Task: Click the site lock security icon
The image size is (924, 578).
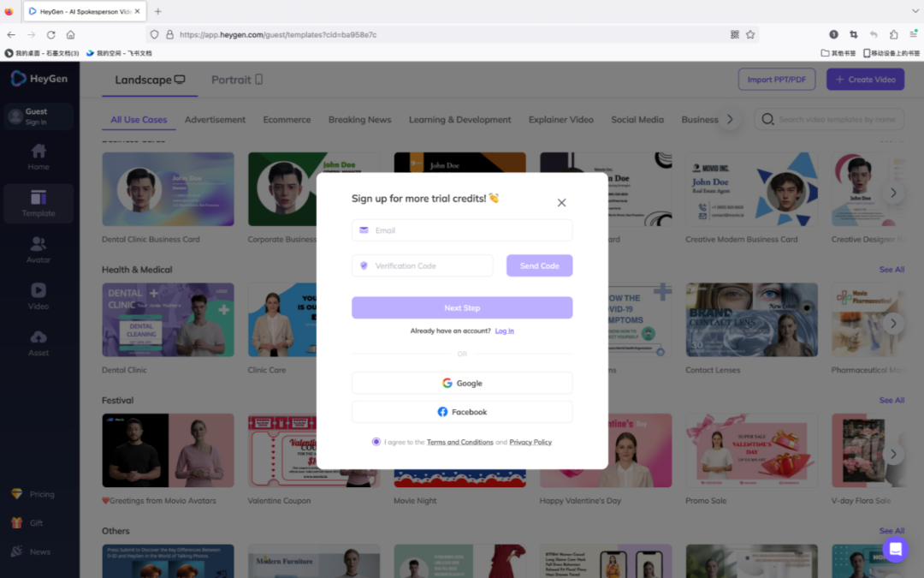Action: coord(169,35)
